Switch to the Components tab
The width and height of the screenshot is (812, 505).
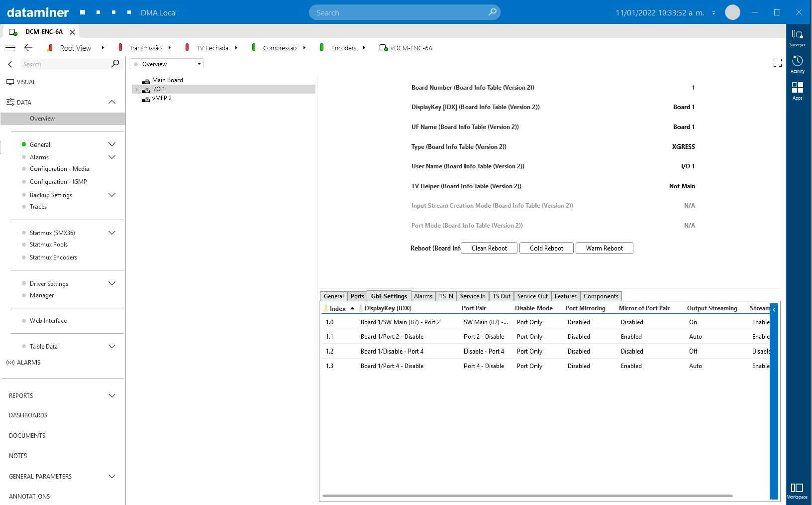pos(601,296)
